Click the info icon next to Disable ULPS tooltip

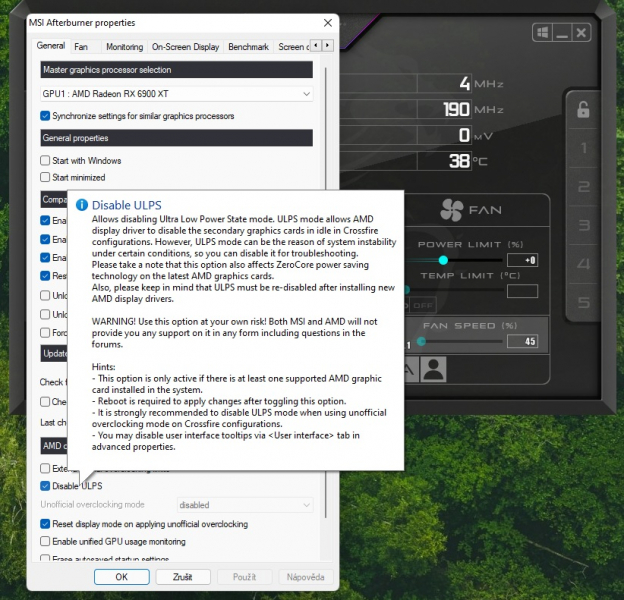click(x=82, y=205)
